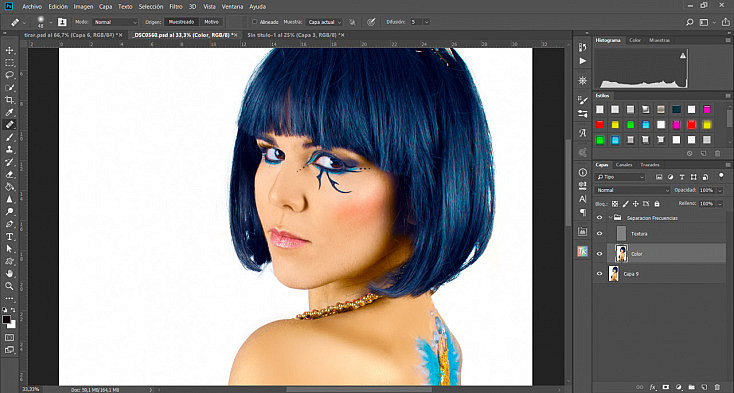Viewport: 734px width, 393px height.
Task: Click the Motivo source button
Action: point(211,22)
